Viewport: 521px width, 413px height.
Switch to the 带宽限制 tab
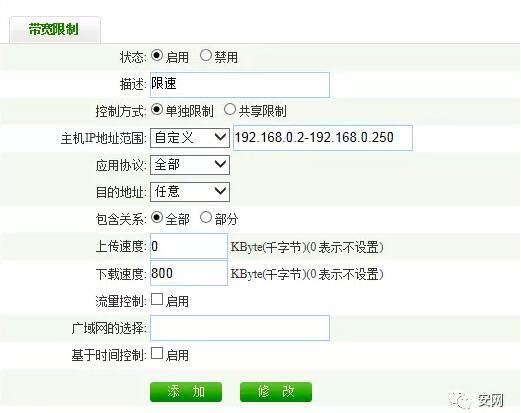click(54, 29)
